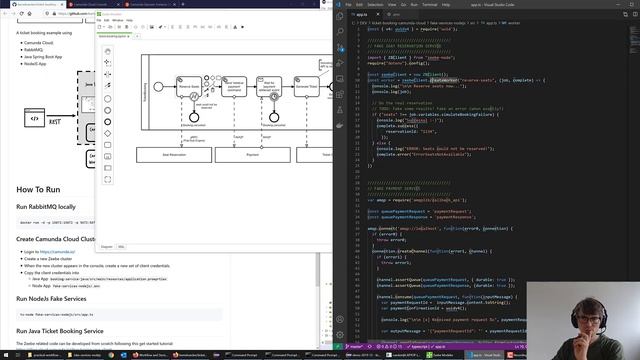The image size is (640, 360).
Task: Pick the pool/participant shape from palette
Action: pyautogui.click(x=108, y=168)
